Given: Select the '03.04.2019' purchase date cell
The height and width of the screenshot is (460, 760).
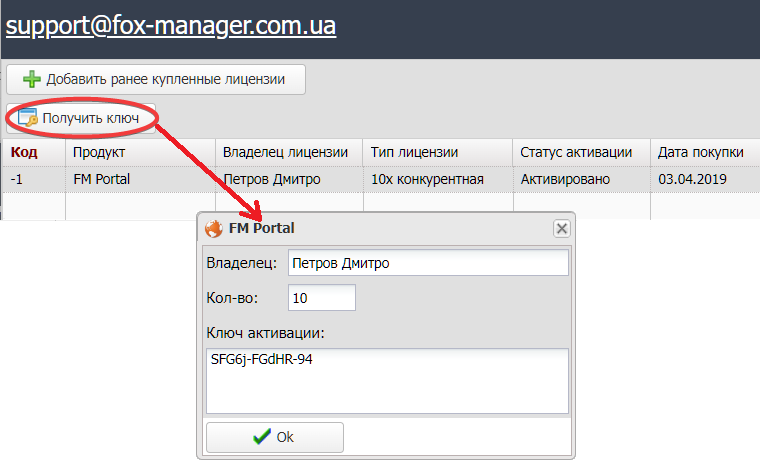Looking at the screenshot, I should (x=705, y=180).
